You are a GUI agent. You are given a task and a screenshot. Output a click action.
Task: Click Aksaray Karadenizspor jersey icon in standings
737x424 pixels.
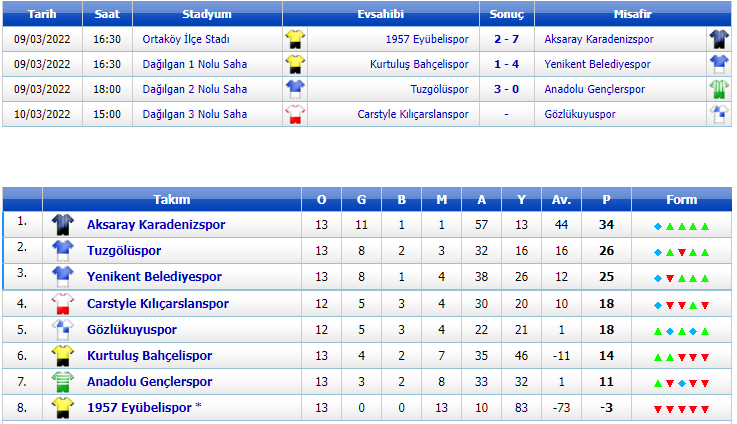click(63, 225)
